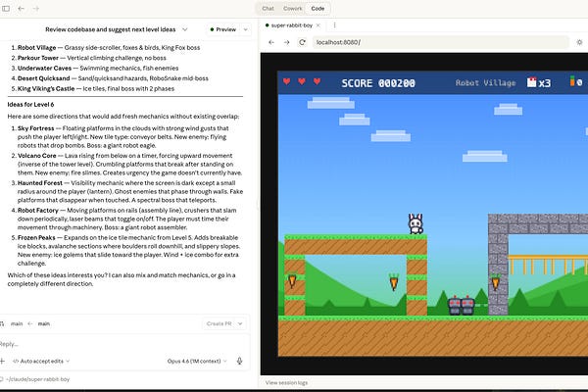This screenshot has height=392, width=588.
Task: Go back with the top-left back arrow
Action: point(22,8)
